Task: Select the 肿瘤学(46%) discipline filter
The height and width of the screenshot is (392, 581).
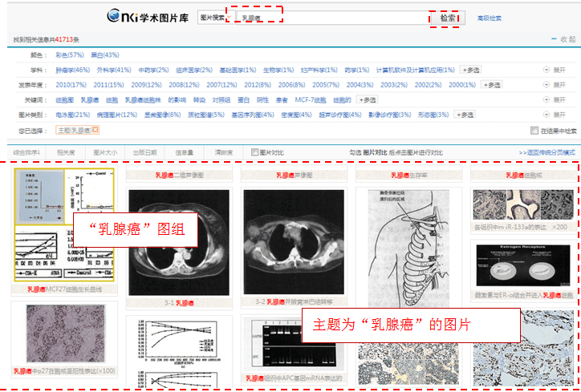Action: [x=73, y=70]
